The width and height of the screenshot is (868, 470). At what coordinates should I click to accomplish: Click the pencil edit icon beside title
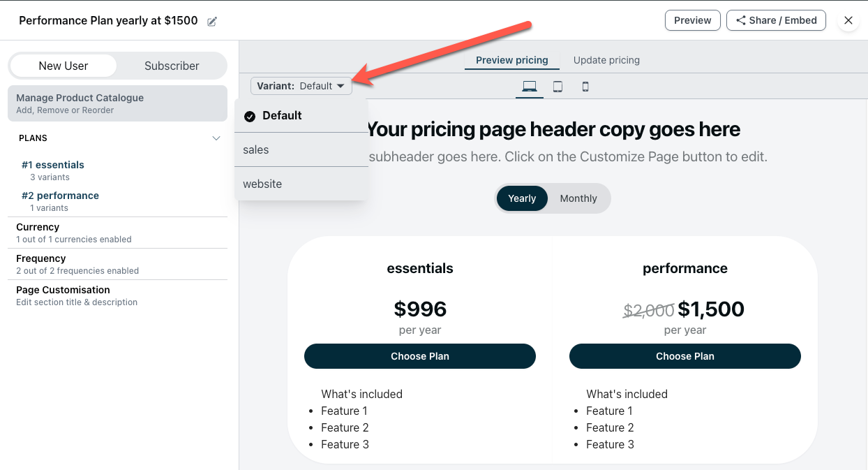212,22
